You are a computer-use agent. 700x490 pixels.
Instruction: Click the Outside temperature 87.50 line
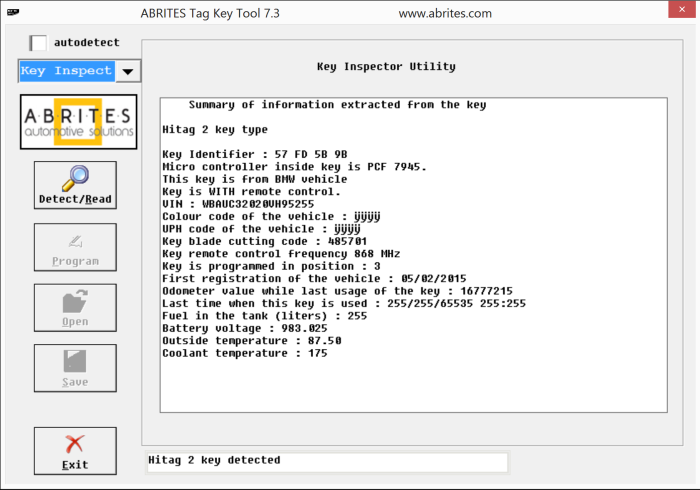pyautogui.click(x=251, y=341)
